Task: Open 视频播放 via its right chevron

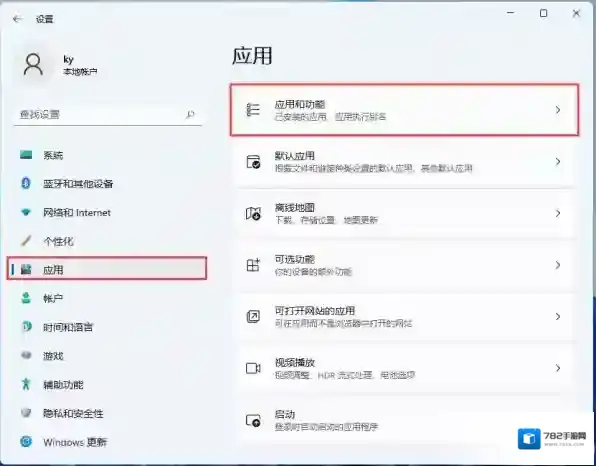Action: 558,368
